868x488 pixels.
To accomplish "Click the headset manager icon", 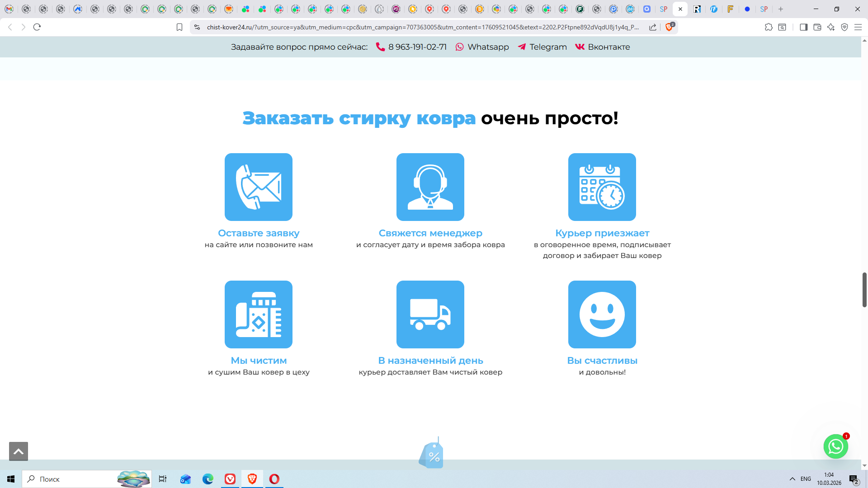I will [x=430, y=187].
